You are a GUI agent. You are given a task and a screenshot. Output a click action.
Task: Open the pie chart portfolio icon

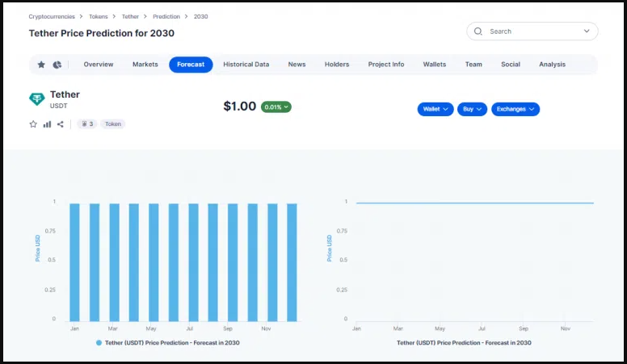point(57,65)
